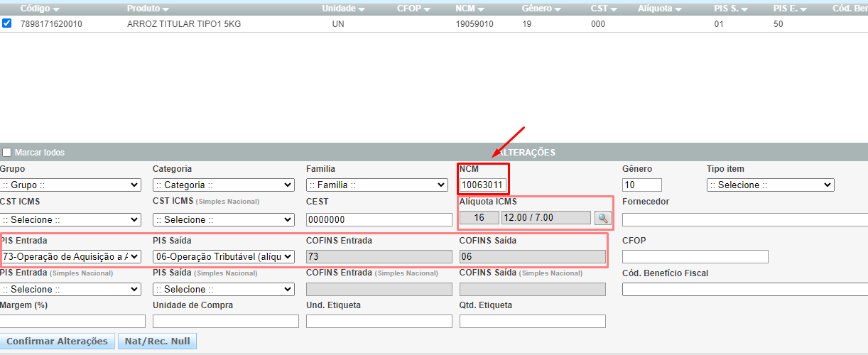Click into the NCM input field
Image resolution: width=868 pixels, height=355 pixels.
tap(482, 185)
